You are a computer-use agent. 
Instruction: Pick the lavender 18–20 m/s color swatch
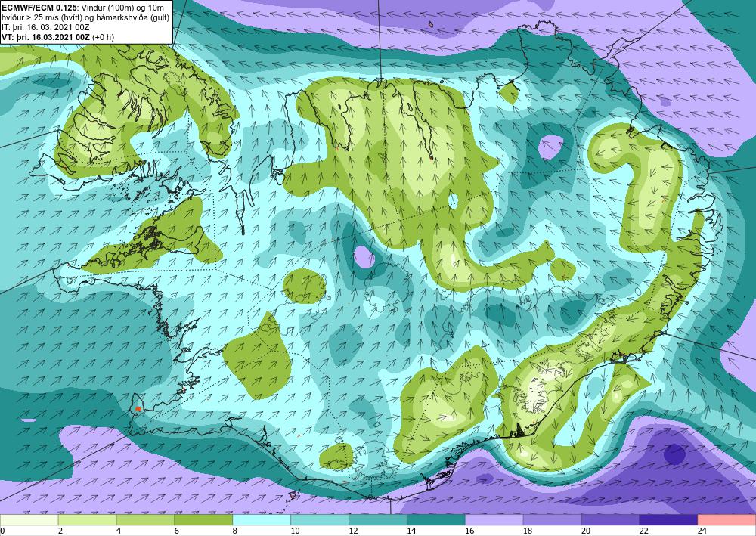[x=552, y=520]
